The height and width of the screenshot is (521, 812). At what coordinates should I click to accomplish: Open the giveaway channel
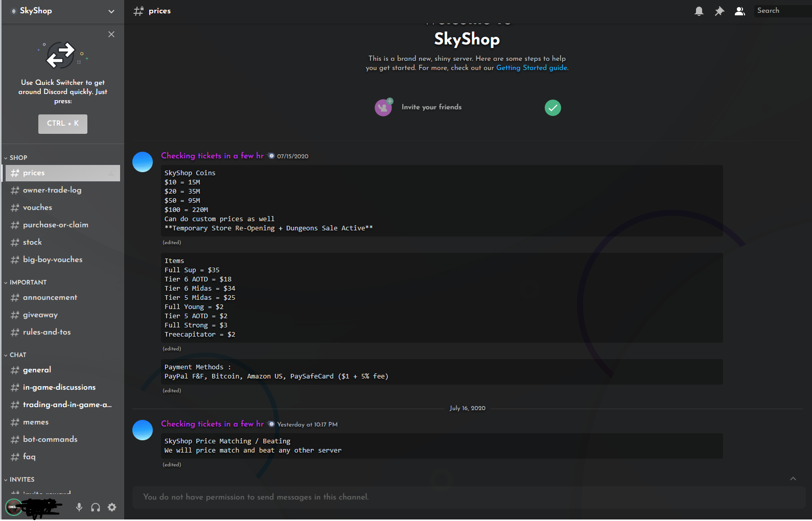tap(63, 315)
